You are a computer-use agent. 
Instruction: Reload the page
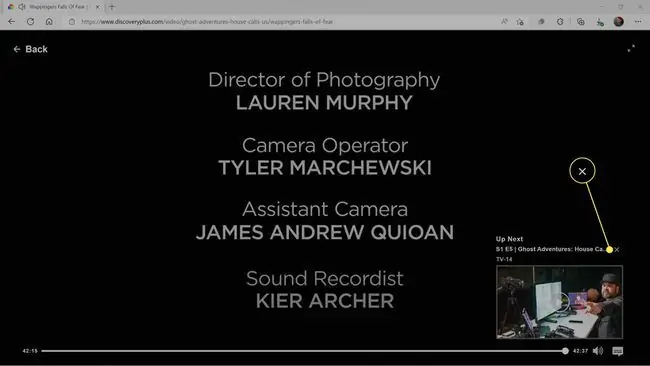pyautogui.click(x=30, y=22)
